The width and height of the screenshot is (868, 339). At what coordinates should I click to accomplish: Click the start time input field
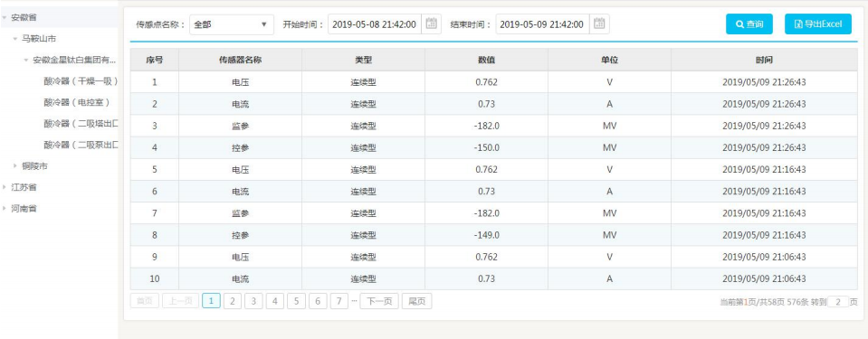375,24
